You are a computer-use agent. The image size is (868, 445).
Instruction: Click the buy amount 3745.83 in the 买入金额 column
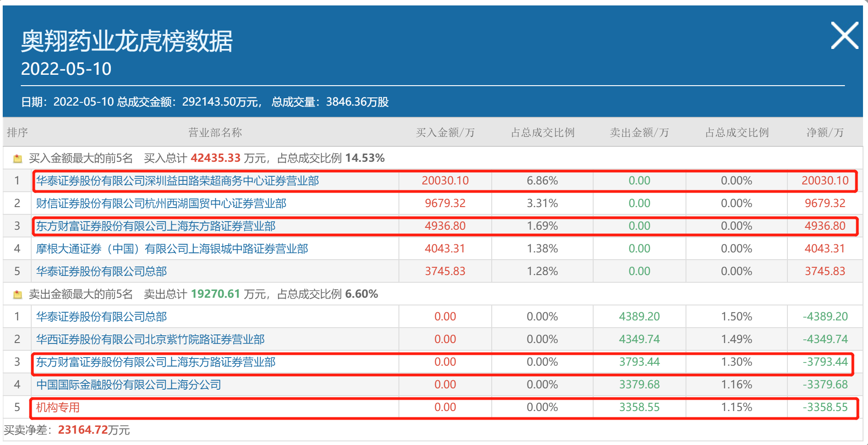coord(445,271)
